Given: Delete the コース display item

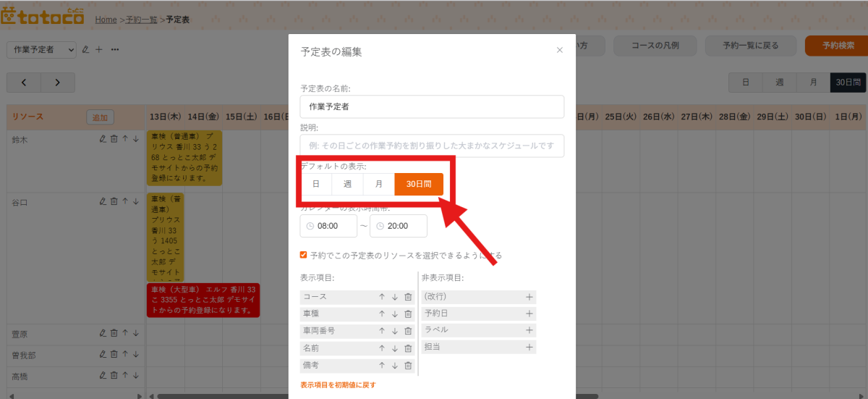Looking at the screenshot, I should (408, 297).
